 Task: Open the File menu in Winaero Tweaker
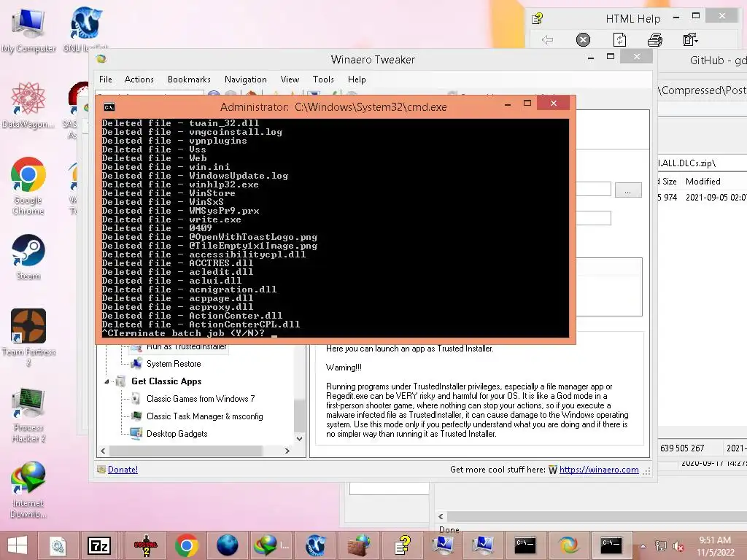[x=106, y=79]
